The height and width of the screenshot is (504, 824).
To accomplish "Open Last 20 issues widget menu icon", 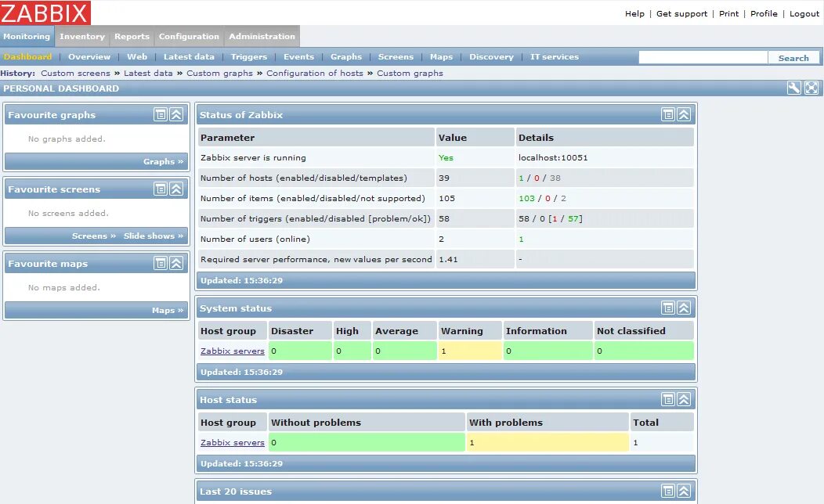I will click(668, 491).
